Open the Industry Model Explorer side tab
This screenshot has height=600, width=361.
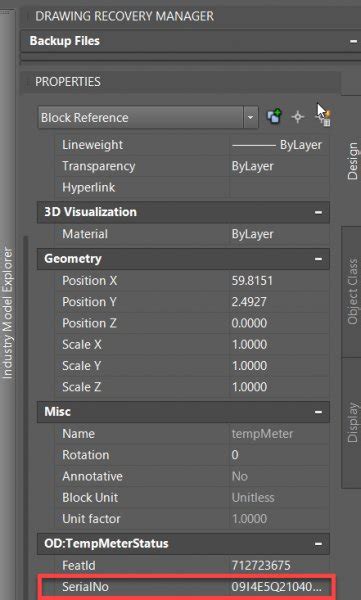click(x=8, y=313)
